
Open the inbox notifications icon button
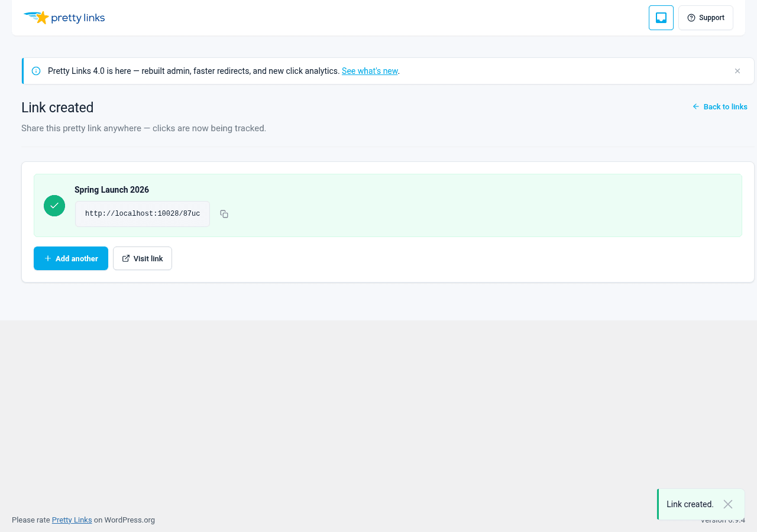point(661,18)
